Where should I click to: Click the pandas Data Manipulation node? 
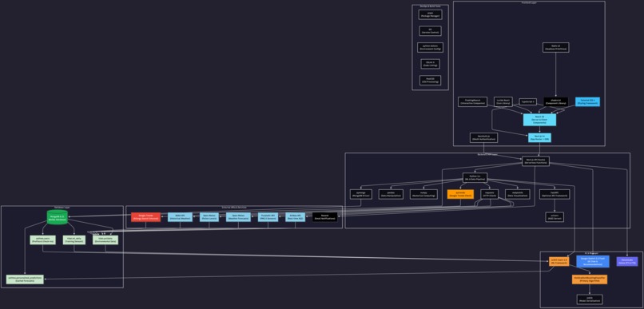(391, 195)
